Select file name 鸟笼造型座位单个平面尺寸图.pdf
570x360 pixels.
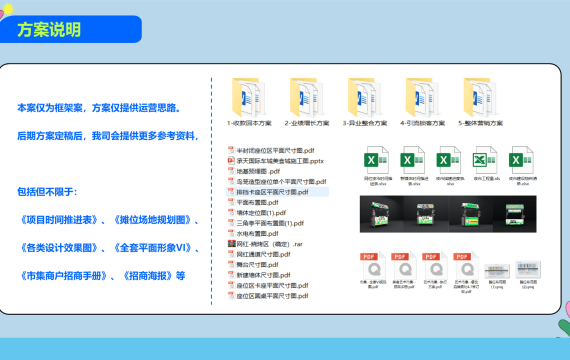[281, 181]
